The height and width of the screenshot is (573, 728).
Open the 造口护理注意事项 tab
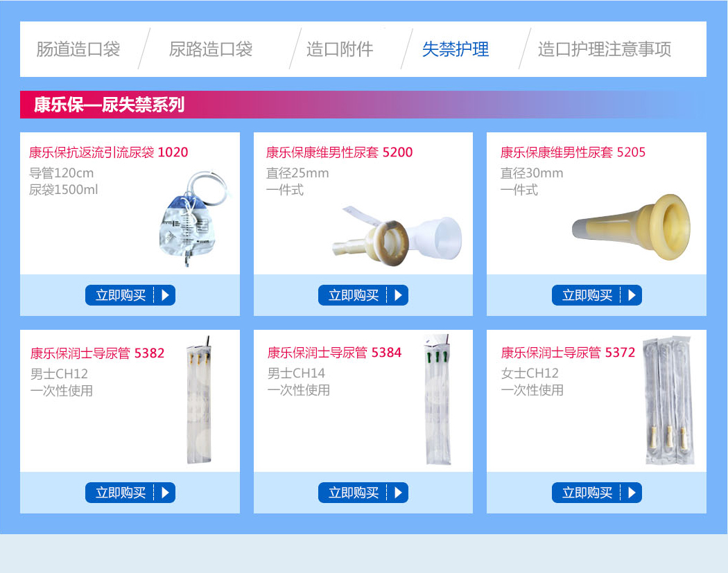point(605,49)
